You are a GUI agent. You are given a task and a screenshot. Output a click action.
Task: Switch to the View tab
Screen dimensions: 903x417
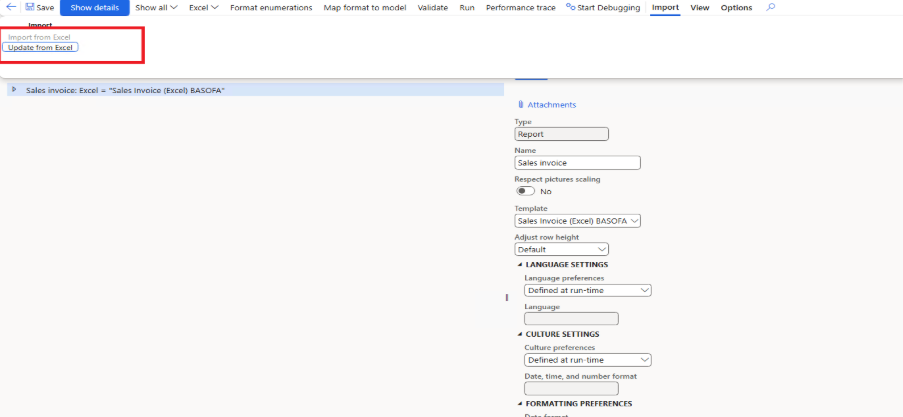click(x=699, y=7)
